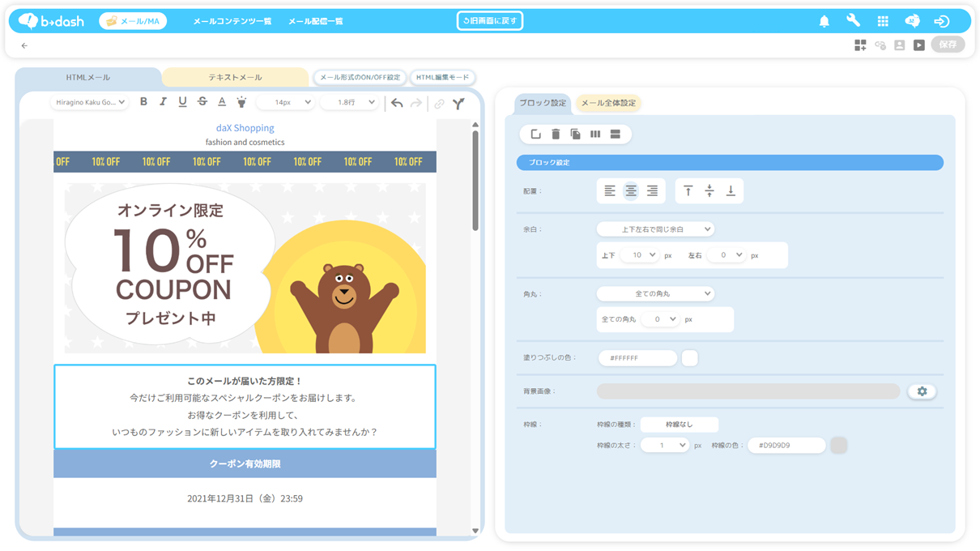Open the 全ての角丸 corner dropdown
The height and width of the screenshot is (551, 980).
655,293
